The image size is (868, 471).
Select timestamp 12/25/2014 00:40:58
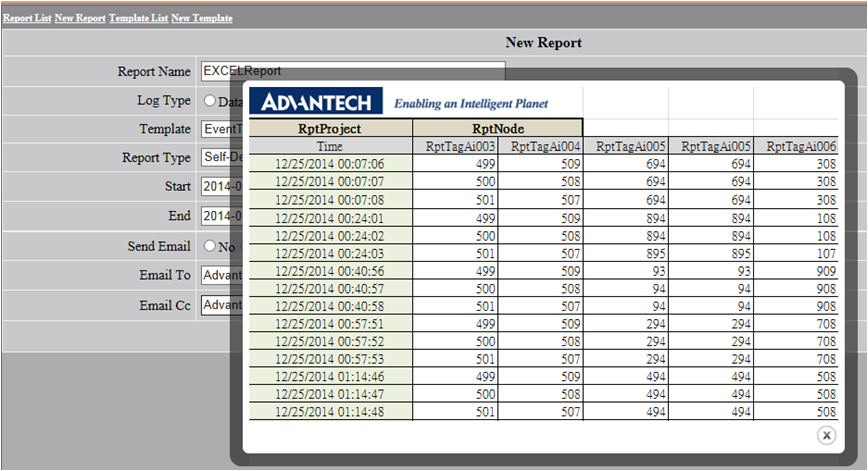[330, 306]
